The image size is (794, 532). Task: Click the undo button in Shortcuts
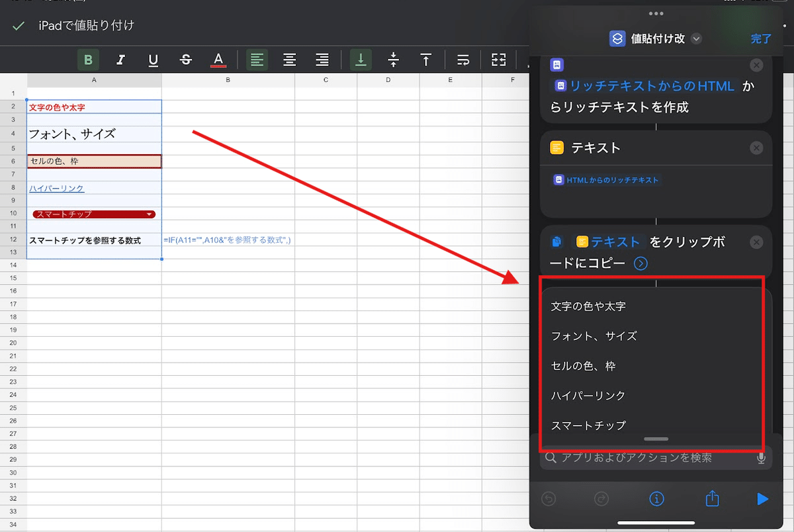click(x=549, y=500)
